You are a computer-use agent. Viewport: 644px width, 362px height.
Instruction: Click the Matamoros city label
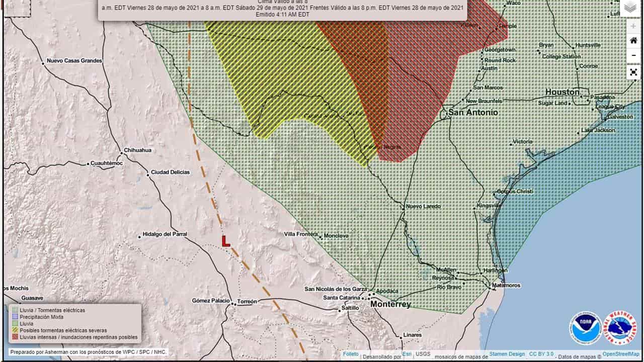pos(507,285)
